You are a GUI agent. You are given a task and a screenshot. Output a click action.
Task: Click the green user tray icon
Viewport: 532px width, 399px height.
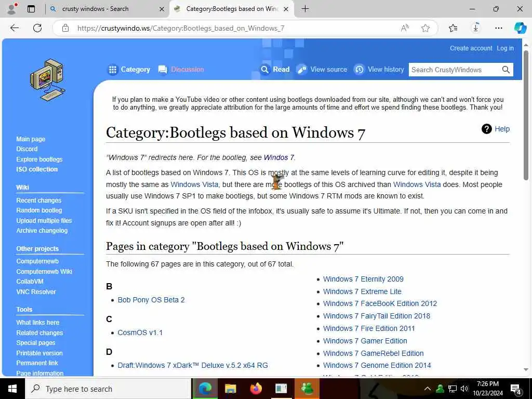point(440,389)
